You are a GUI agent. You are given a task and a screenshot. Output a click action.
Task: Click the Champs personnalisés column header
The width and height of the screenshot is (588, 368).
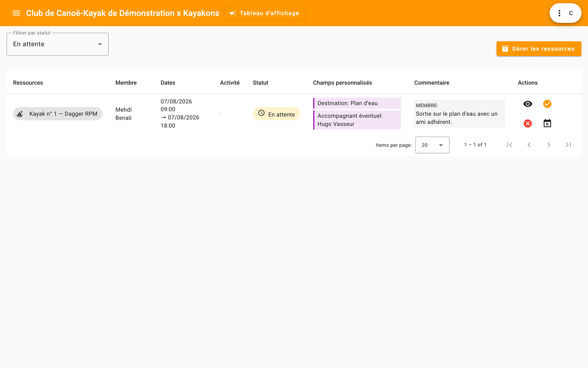coord(343,83)
